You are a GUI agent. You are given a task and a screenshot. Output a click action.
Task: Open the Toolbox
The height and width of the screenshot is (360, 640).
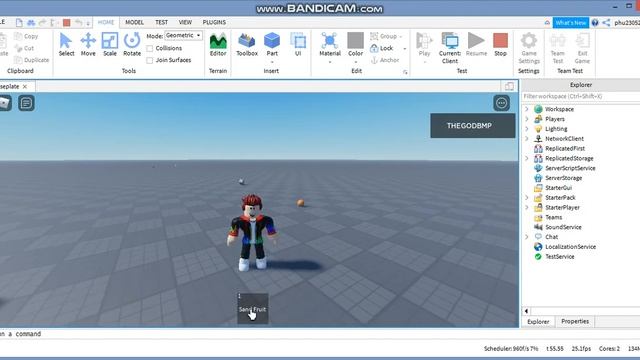tap(247, 44)
